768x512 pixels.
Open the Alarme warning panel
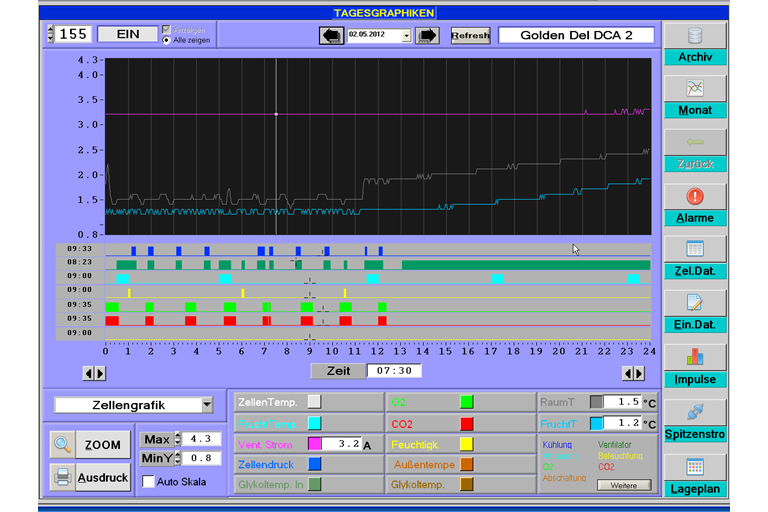click(695, 196)
